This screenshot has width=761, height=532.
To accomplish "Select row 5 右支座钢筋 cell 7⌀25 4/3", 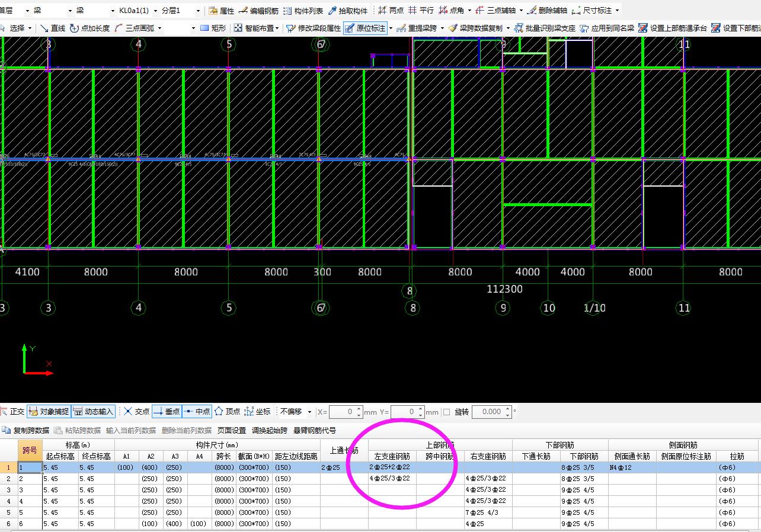I will coord(488,512).
